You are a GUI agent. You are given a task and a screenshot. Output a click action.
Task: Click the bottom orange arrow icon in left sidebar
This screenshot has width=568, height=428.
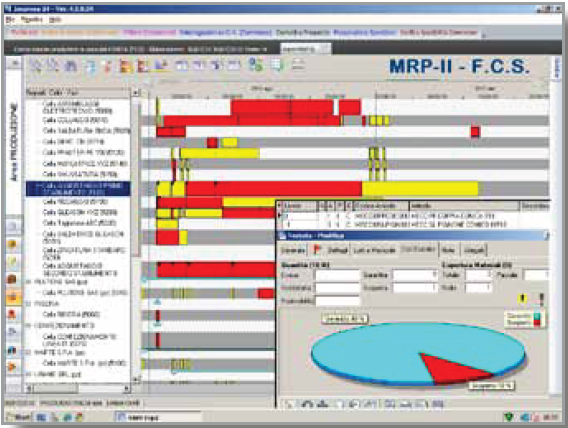tap(13, 367)
